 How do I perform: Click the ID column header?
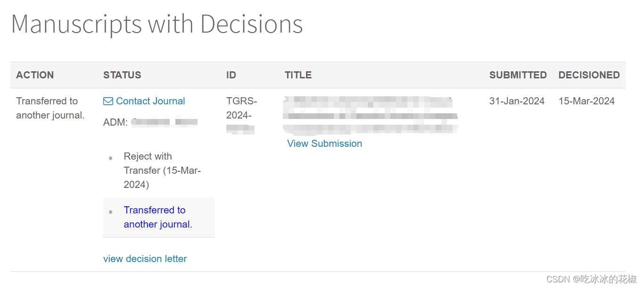point(231,75)
